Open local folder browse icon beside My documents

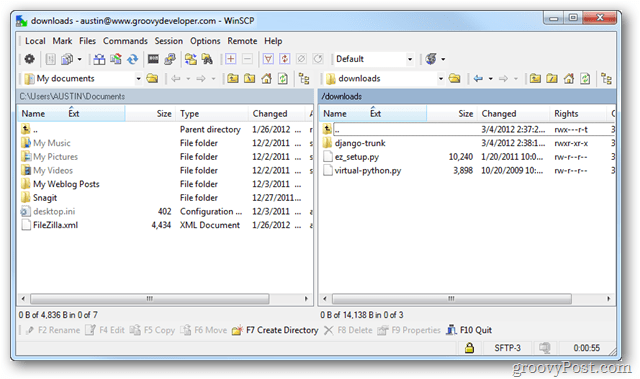pyautogui.click(x=152, y=78)
